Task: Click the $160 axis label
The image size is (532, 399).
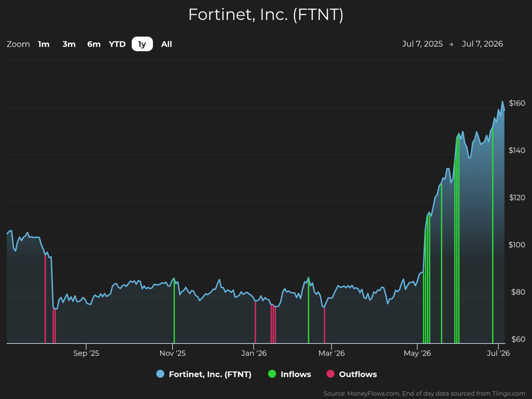Action: pos(517,103)
